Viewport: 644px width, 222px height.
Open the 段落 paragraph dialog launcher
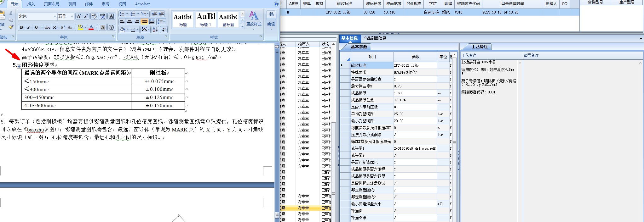(x=166, y=37)
